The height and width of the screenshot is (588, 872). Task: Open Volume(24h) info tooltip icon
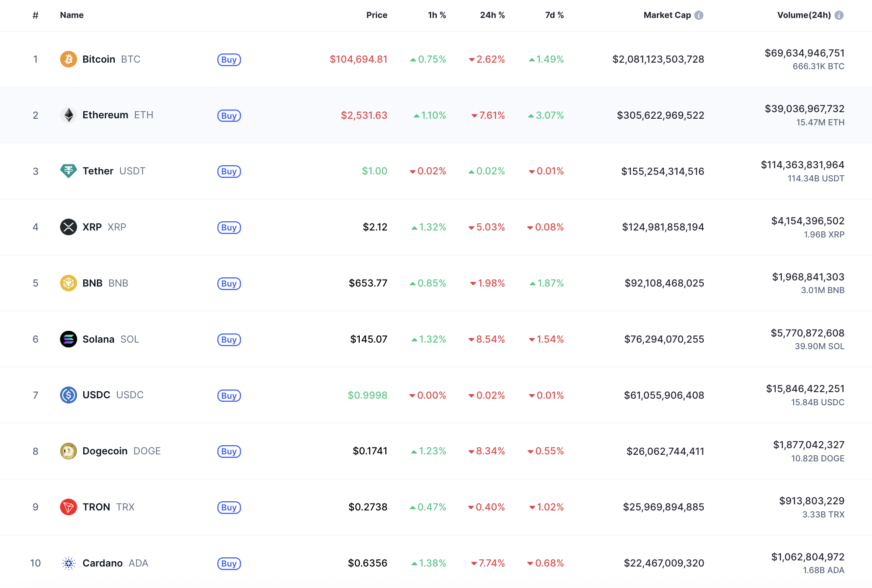839,15
